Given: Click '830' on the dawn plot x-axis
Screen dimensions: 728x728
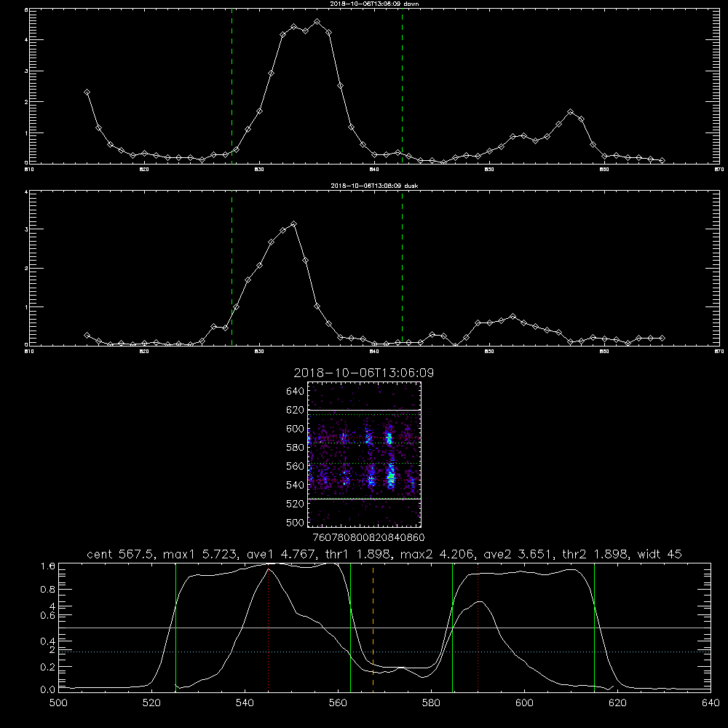Looking at the screenshot, I should 260,170.
